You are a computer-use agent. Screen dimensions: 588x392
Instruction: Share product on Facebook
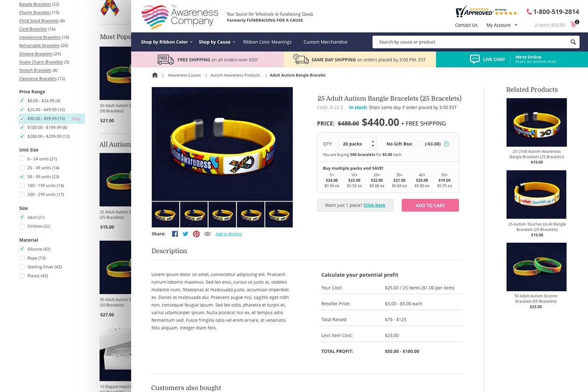pos(175,234)
